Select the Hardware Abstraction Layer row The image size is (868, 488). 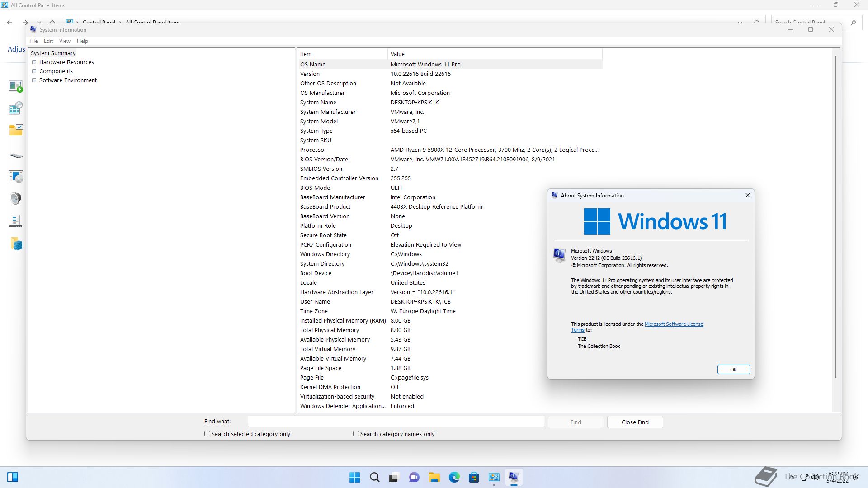pos(450,292)
